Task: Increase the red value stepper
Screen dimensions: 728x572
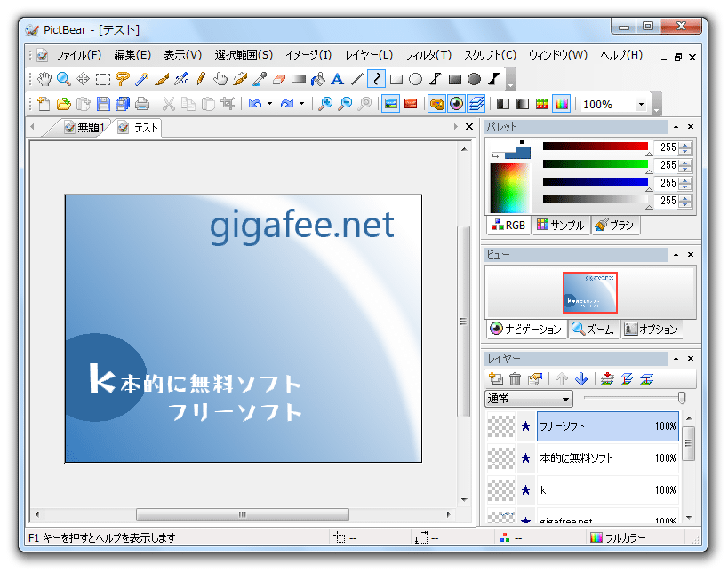Action: tap(685, 145)
